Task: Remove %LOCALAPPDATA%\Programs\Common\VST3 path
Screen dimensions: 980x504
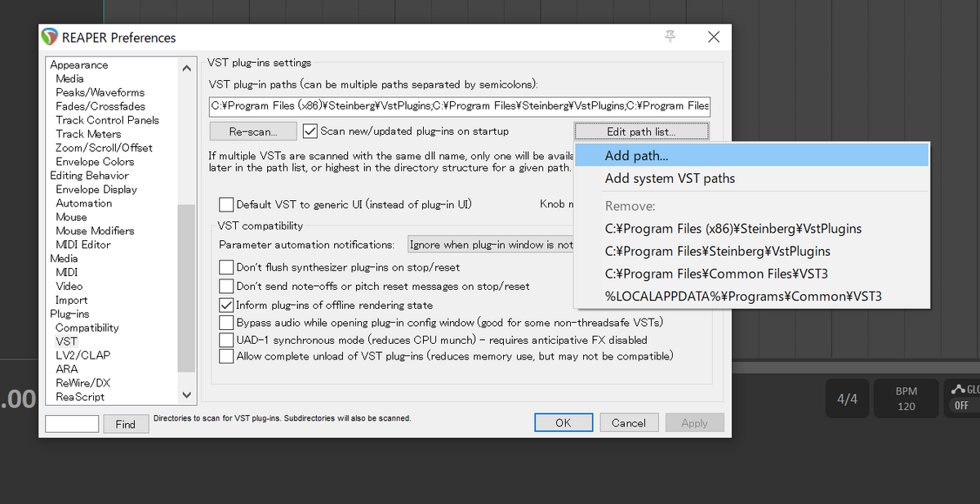Action: pos(751,297)
